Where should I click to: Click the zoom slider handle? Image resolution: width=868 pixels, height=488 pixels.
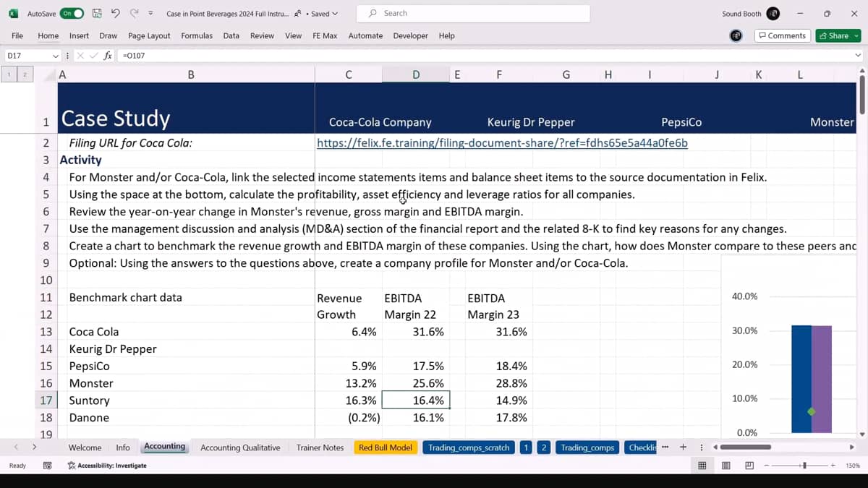[x=804, y=466]
